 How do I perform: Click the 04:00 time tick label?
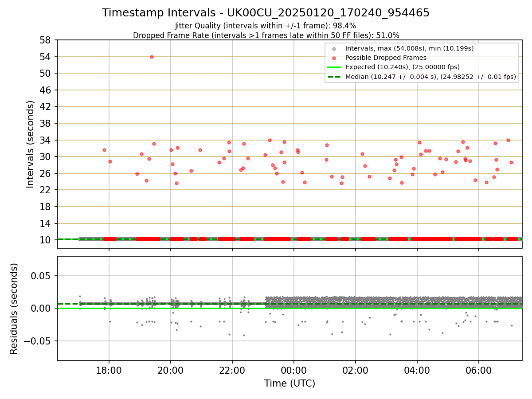[417, 371]
